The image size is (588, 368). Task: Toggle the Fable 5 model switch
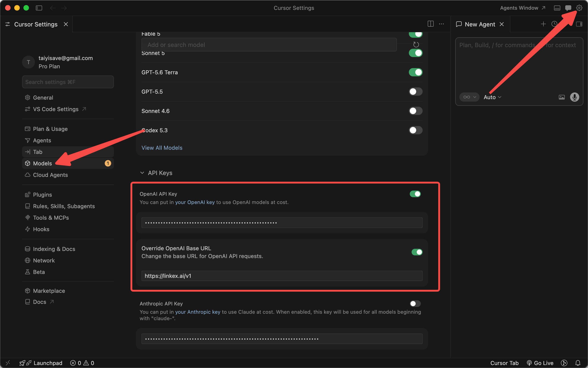pos(416,34)
